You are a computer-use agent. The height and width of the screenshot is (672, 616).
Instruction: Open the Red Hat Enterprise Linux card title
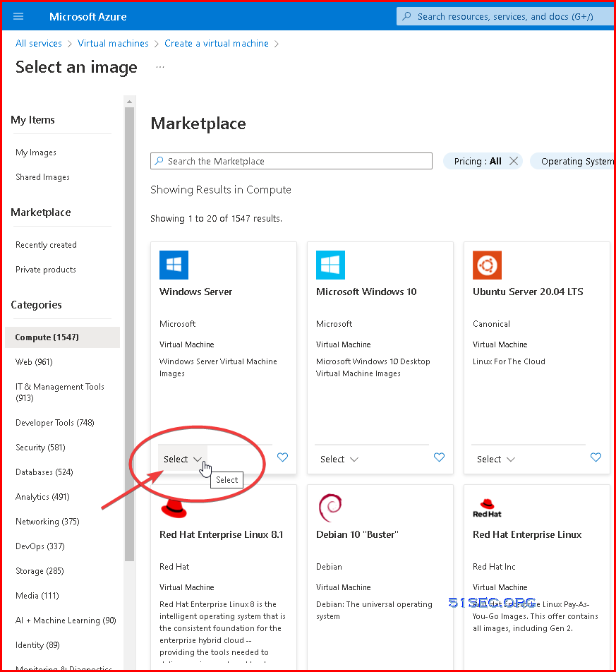click(x=527, y=535)
